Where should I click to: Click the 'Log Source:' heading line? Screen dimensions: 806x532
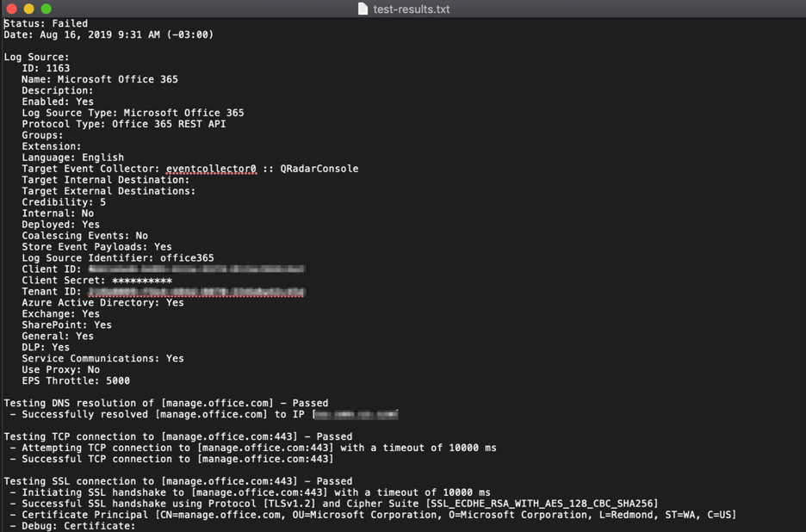(x=36, y=57)
